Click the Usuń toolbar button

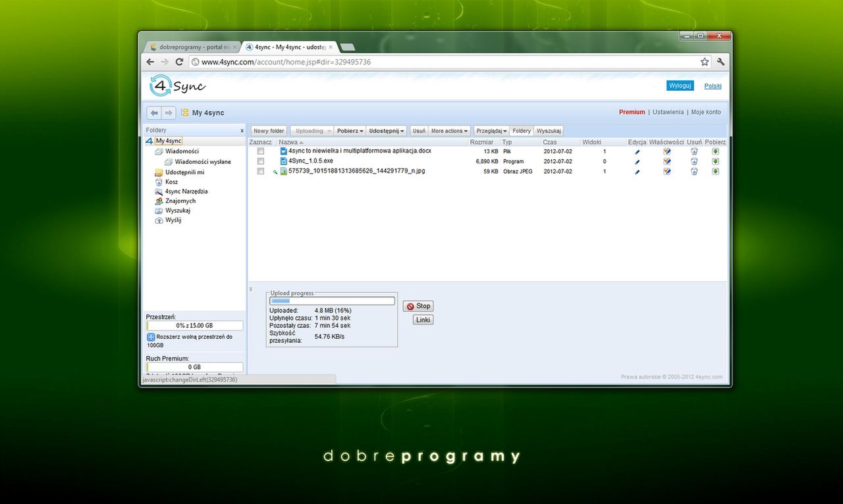(x=419, y=131)
